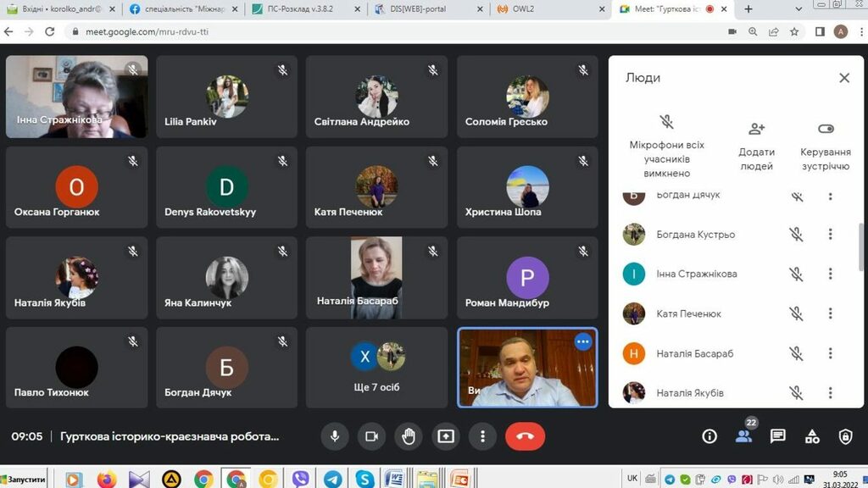Open host controls lock icon
868x488 pixels.
coord(845,436)
